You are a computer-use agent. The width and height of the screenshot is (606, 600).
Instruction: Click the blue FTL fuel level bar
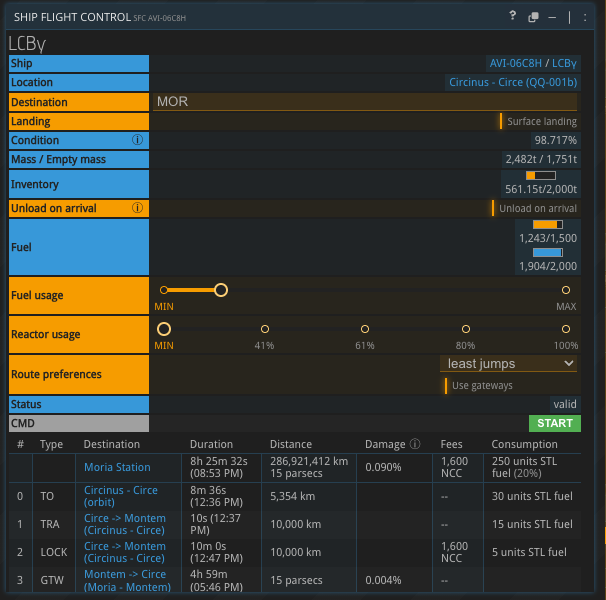pos(547,253)
